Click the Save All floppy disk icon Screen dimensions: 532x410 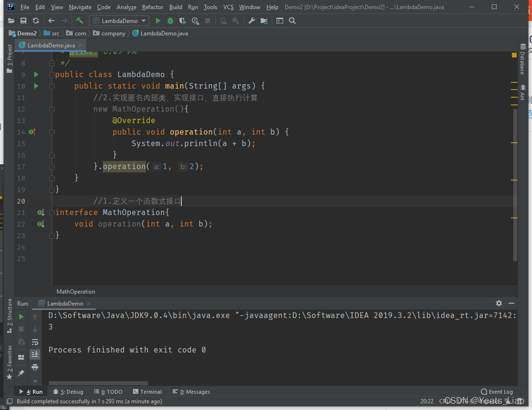[23, 21]
